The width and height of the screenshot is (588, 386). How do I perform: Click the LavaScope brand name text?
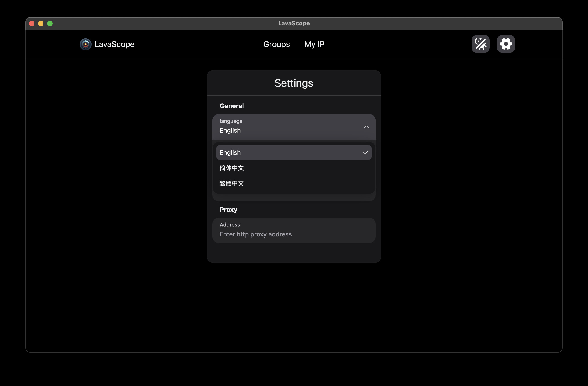(x=114, y=44)
